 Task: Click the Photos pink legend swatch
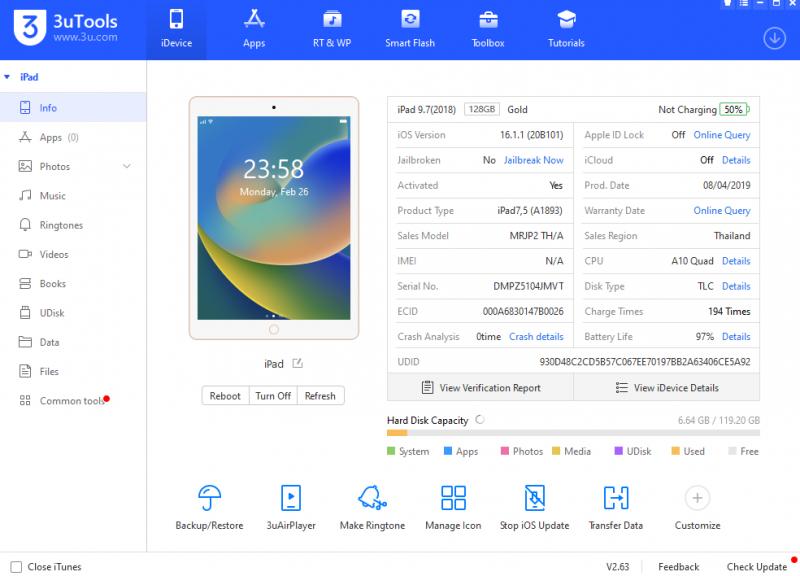[505, 451]
